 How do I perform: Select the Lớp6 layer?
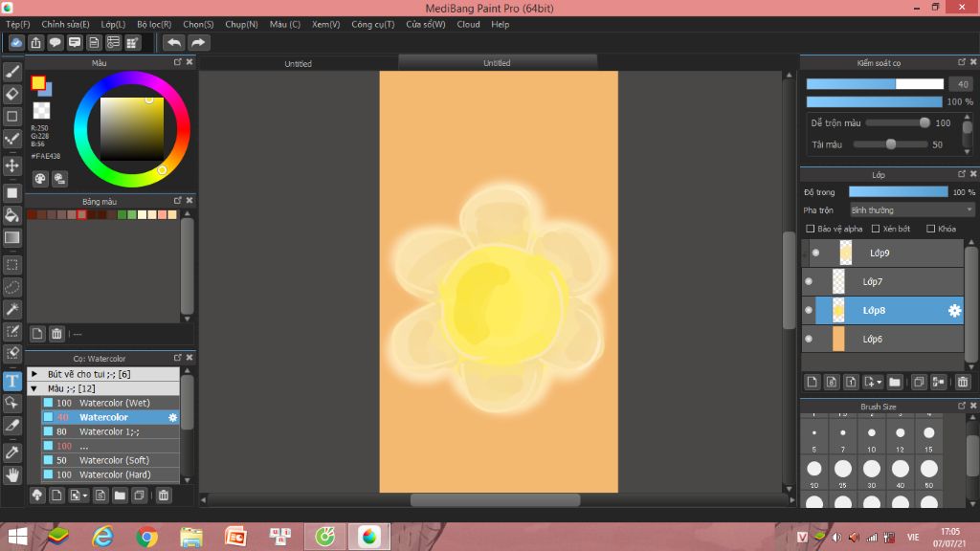point(882,340)
